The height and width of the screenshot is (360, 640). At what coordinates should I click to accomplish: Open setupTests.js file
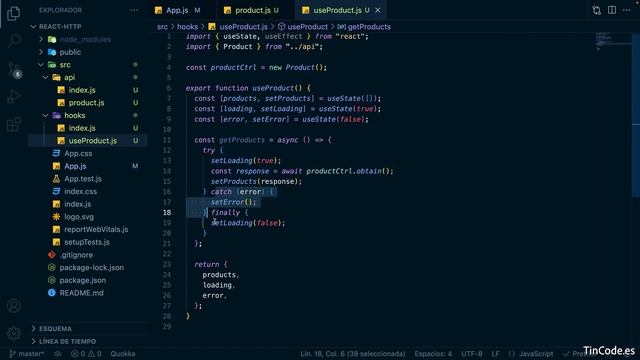[87, 242]
